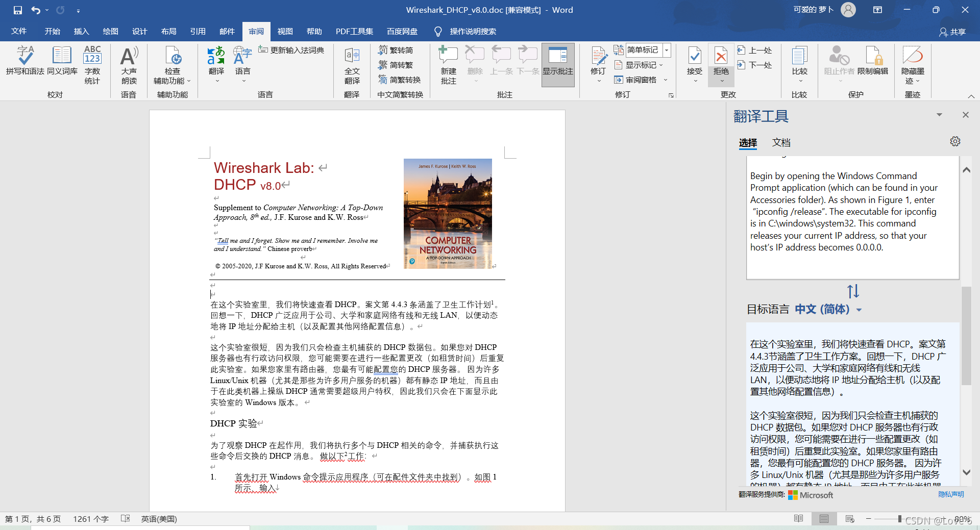Open the Translate (翻译) tool
This screenshot has width=980, height=530.
216,65
